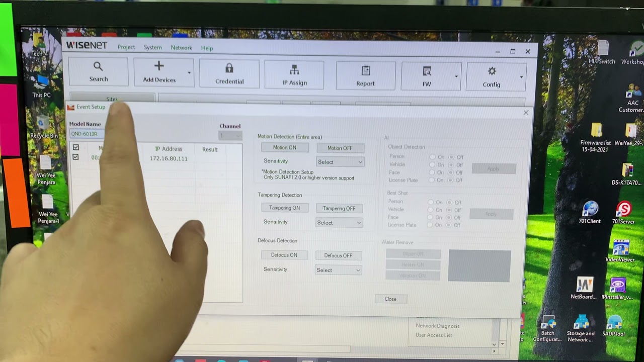Expand the FW dropdown arrow

[x=456, y=76]
